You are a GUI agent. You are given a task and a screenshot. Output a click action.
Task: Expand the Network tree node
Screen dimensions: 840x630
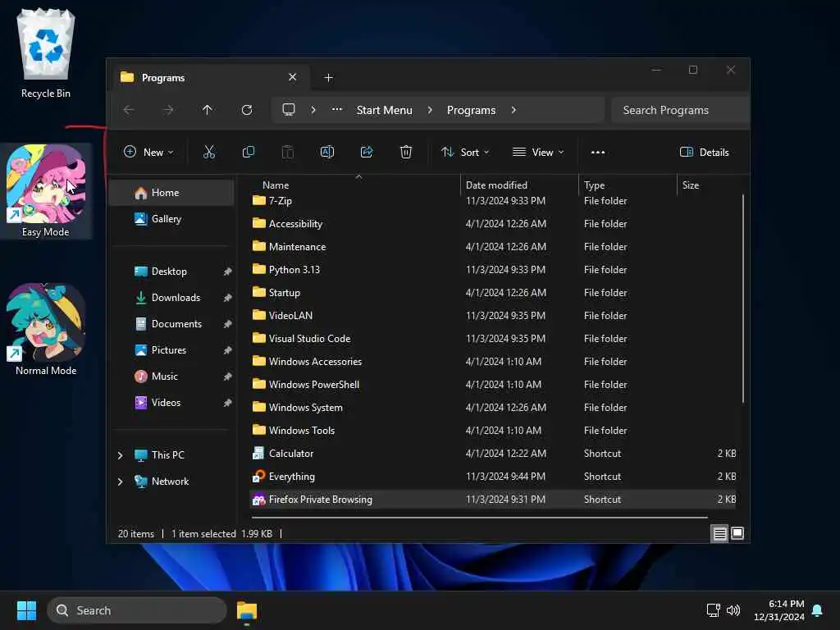coord(120,482)
